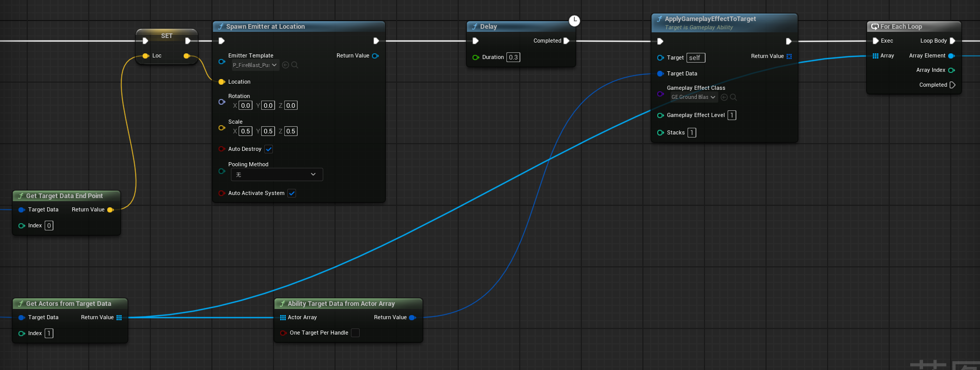Browse to Emitter Template asset magnifier icon
This screenshot has width=980, height=370.
point(295,65)
